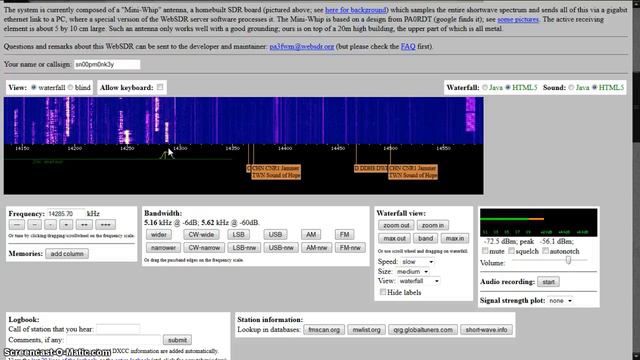The height and width of the screenshot is (360, 640).
Task: Click the 'band' waterfall button
Action: pyautogui.click(x=425, y=238)
